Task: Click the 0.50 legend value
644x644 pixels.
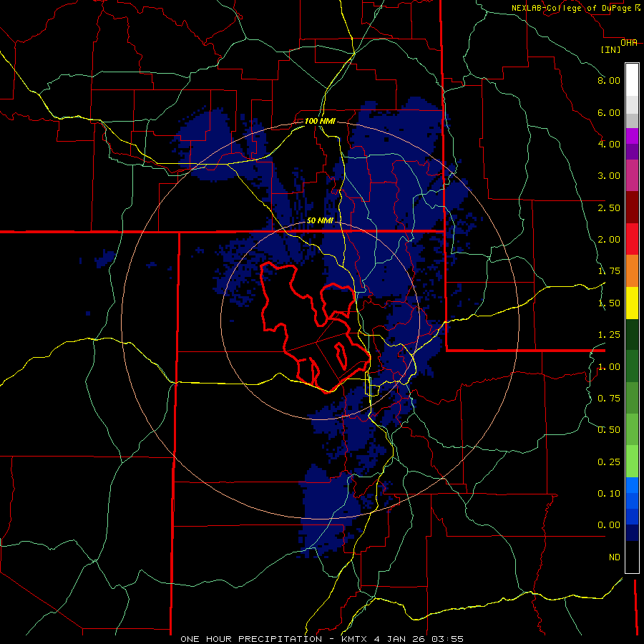Action: click(609, 430)
